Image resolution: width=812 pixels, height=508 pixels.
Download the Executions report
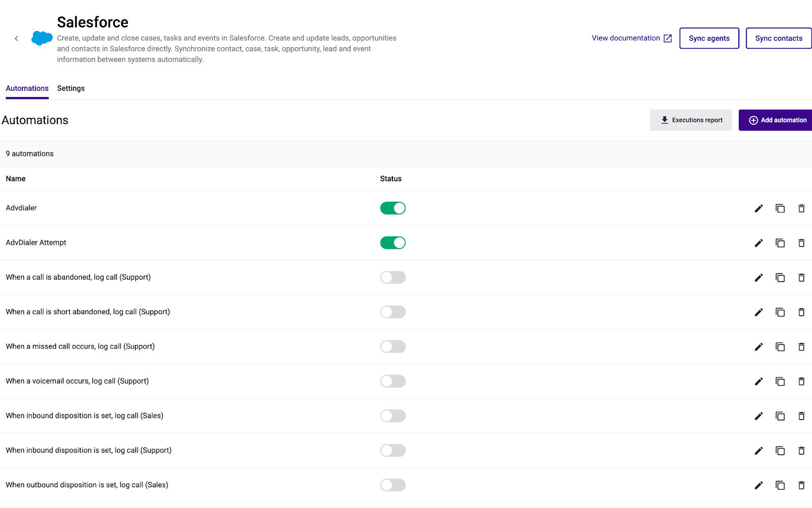click(x=691, y=120)
